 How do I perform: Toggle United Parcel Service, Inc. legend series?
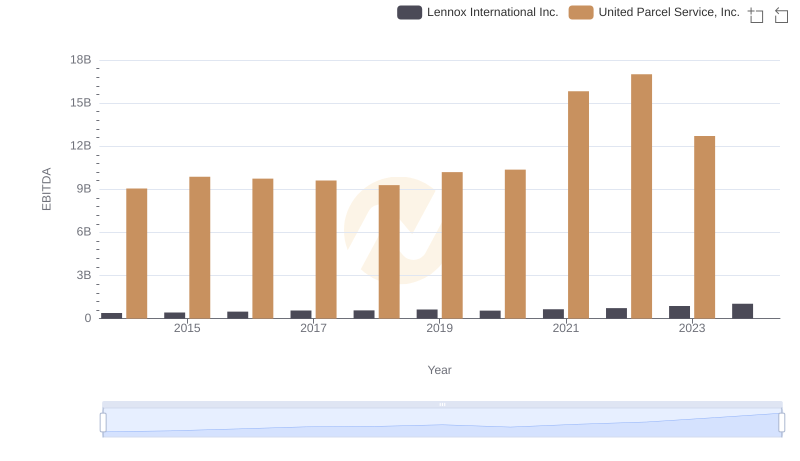pos(654,12)
